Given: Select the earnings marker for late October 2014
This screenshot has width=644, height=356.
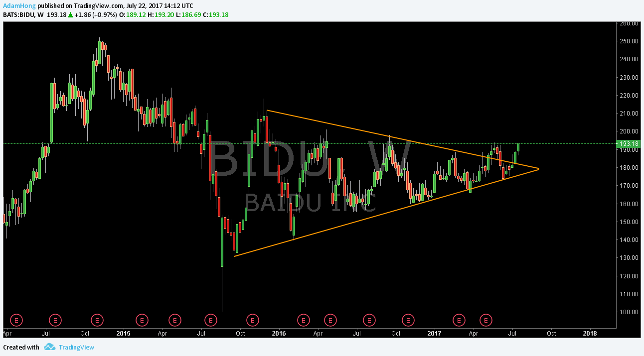Looking at the screenshot, I should pos(98,319).
